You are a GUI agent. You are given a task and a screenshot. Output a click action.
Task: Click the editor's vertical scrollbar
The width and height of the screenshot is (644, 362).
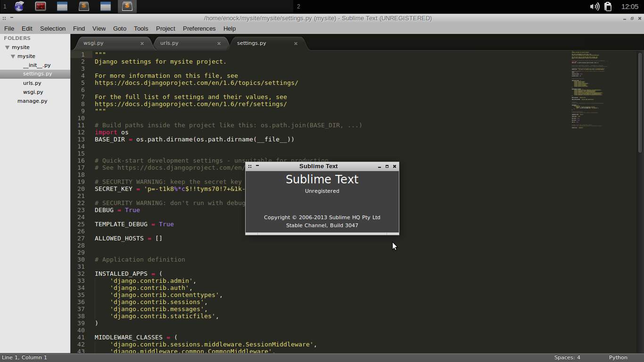[x=640, y=101]
